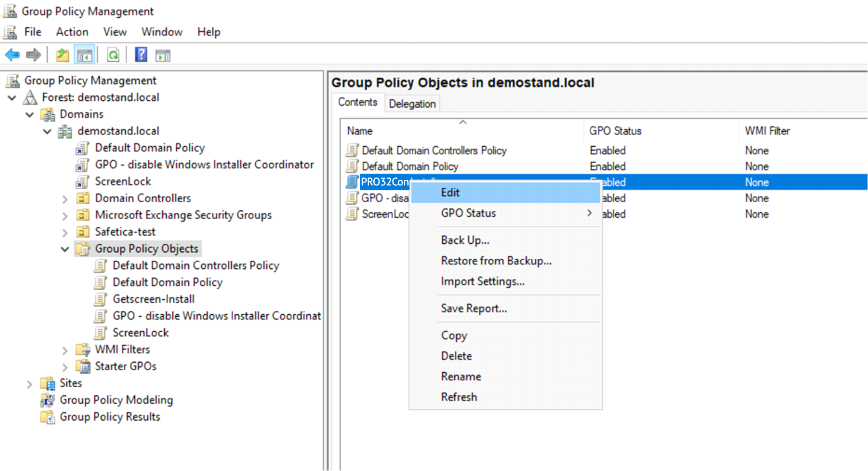Click Delete in the context menu

click(x=456, y=356)
